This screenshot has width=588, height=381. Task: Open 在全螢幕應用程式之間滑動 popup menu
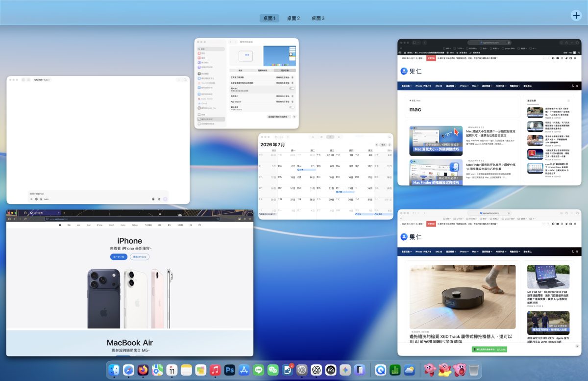(285, 83)
